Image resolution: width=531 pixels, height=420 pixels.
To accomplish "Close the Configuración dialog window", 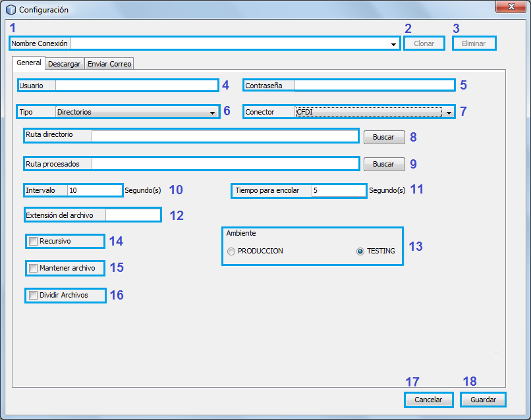I will [511, 8].
